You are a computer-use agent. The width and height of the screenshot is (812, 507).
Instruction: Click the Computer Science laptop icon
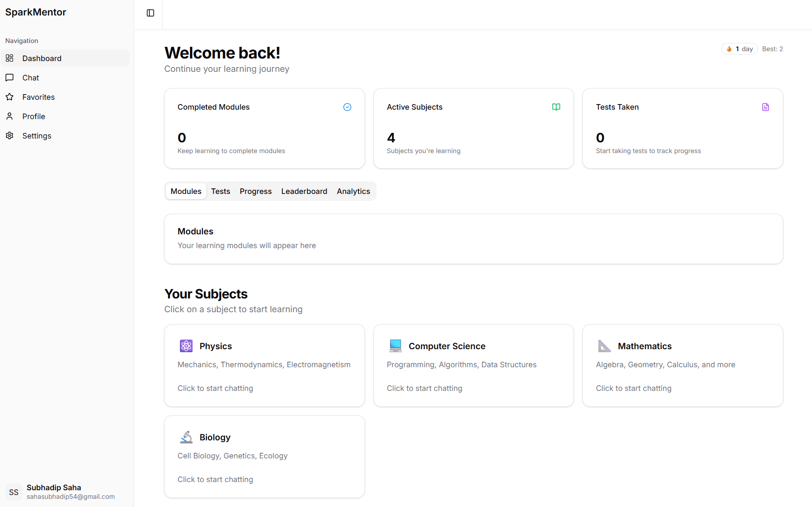click(x=395, y=346)
